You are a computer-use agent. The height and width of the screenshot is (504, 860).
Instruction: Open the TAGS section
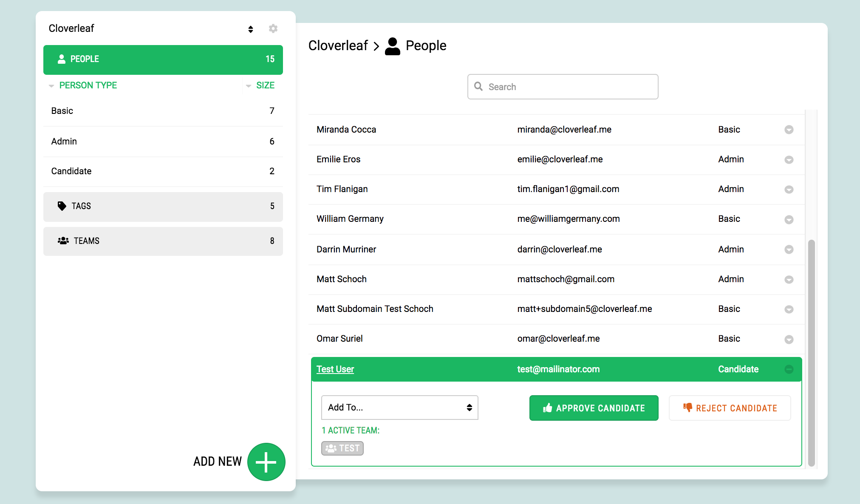pyautogui.click(x=163, y=207)
